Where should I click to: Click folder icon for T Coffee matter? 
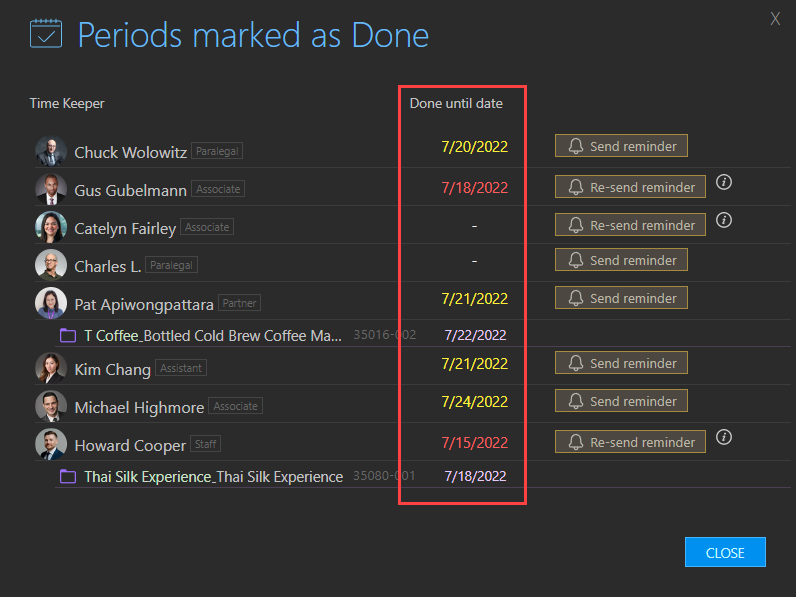click(x=68, y=336)
